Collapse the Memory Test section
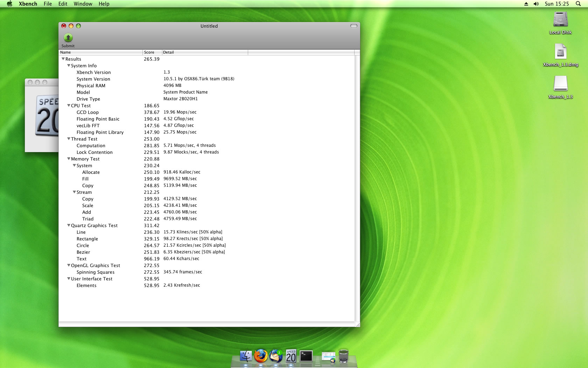 click(69, 159)
